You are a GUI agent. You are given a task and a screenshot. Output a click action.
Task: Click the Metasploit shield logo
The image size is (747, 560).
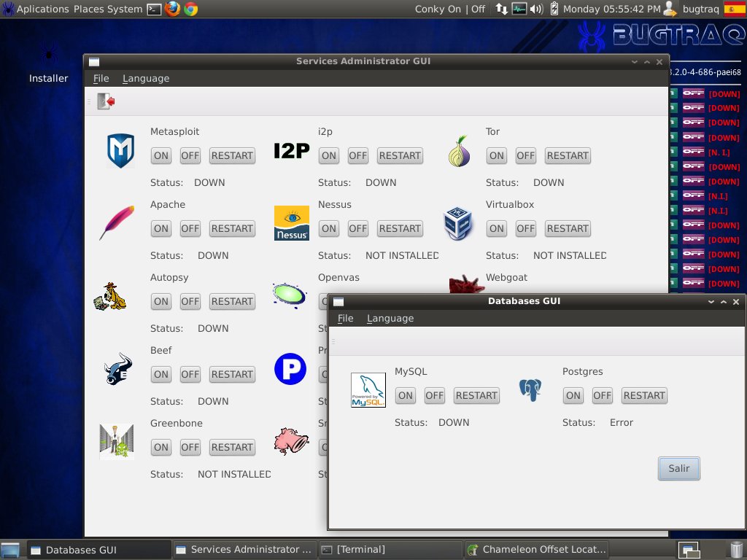[x=120, y=150]
